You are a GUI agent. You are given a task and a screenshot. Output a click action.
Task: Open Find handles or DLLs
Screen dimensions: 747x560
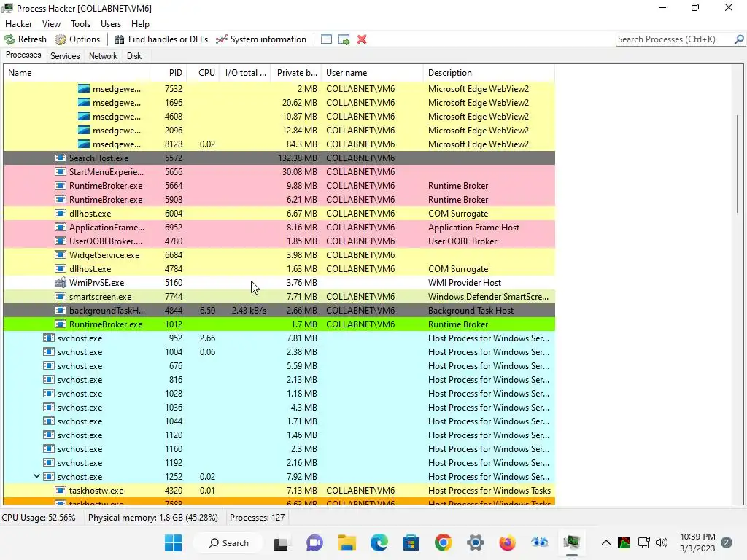click(x=161, y=39)
